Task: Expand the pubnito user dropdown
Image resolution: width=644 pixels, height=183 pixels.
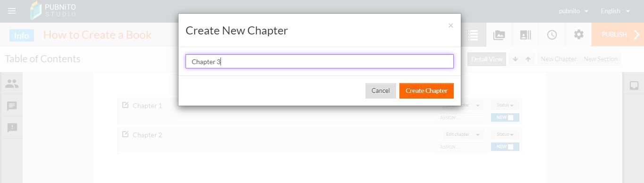Action: coord(573,11)
